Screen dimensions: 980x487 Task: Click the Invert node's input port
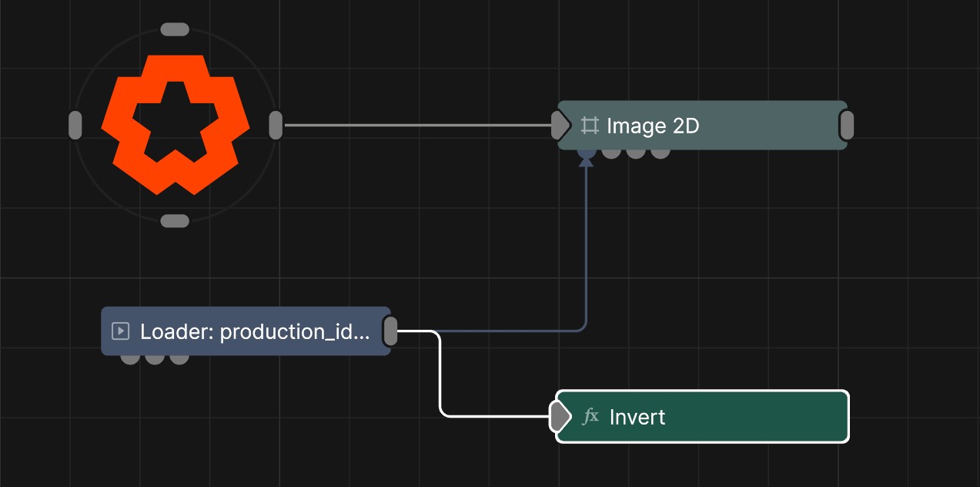pyautogui.click(x=560, y=417)
